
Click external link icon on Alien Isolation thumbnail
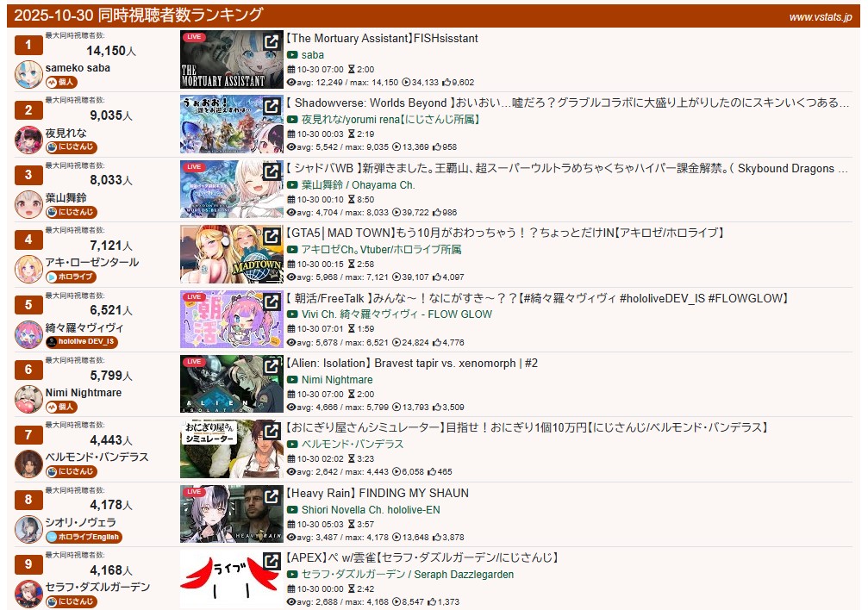pyautogui.click(x=272, y=366)
